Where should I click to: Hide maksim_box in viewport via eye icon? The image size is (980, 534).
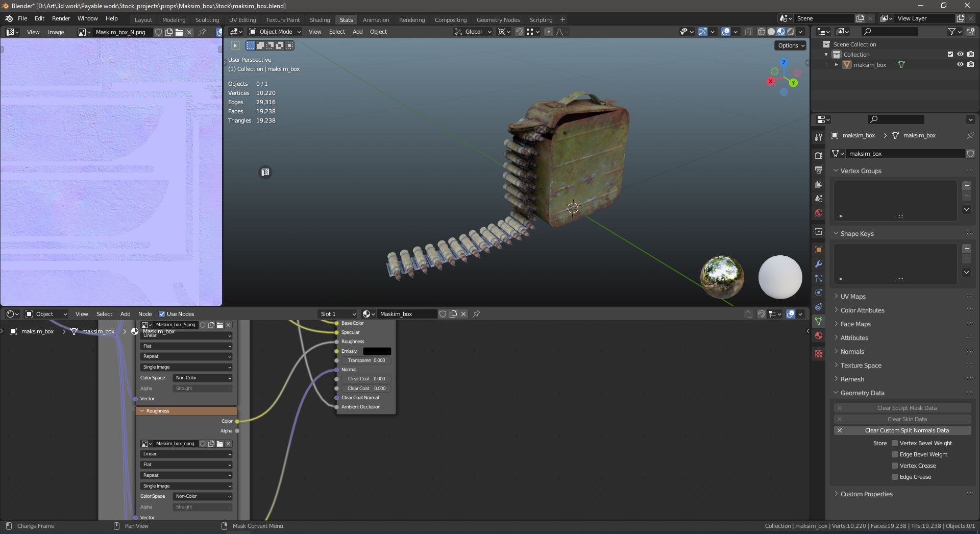[960, 65]
